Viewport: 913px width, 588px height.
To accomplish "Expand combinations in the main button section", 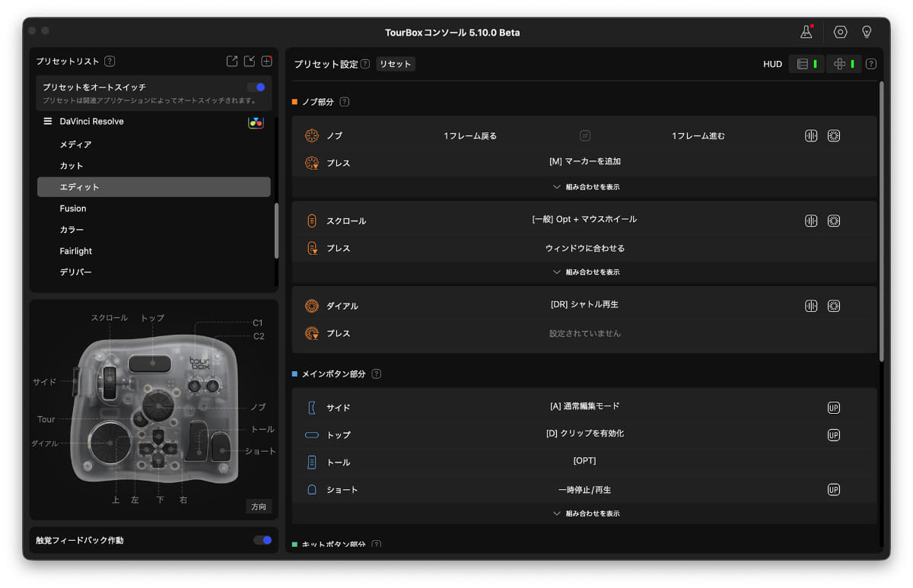I will (586, 513).
